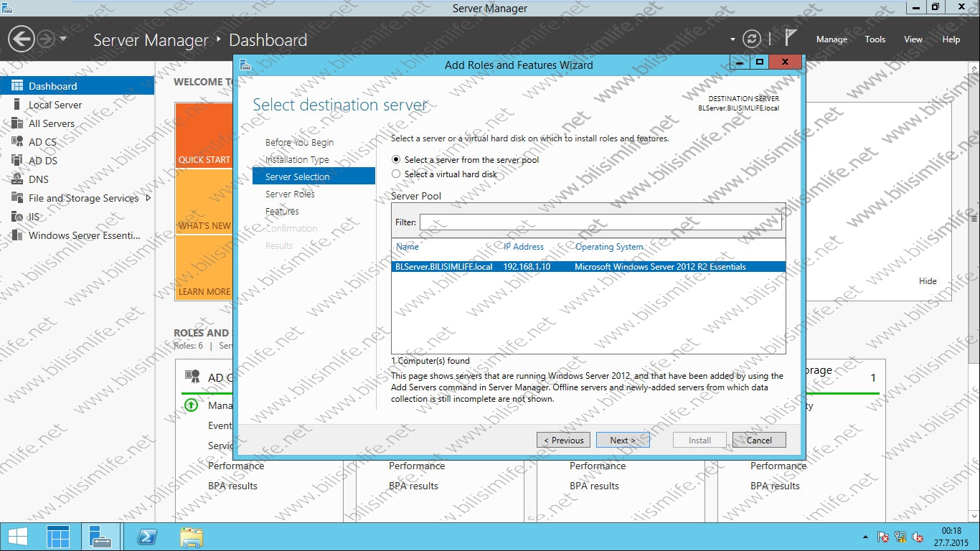Click Server Manager taskbar icon
The width and height of the screenshot is (980, 551).
(100, 537)
